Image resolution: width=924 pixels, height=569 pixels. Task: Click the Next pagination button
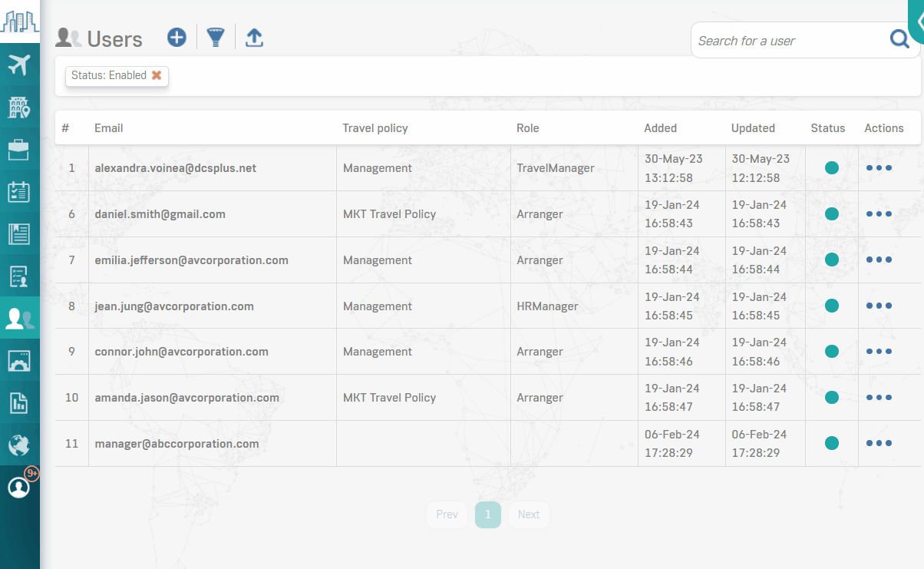pos(529,514)
